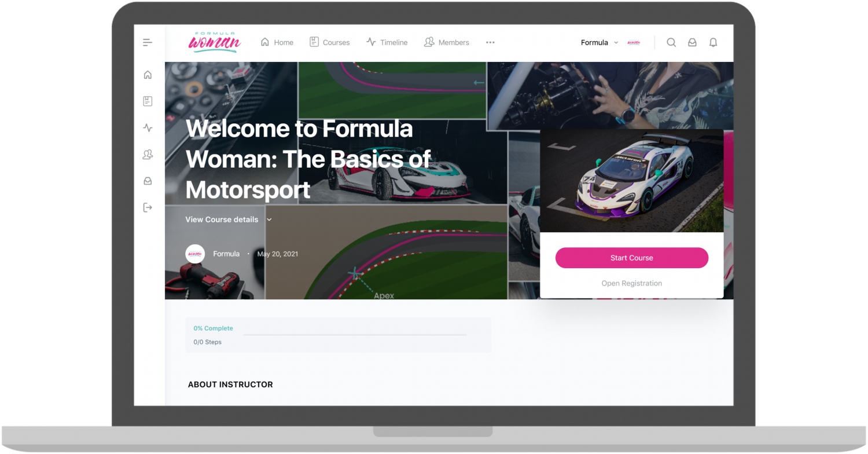This screenshot has width=868, height=454.
Task: Click the logout icon in left sidebar
Action: [x=148, y=207]
